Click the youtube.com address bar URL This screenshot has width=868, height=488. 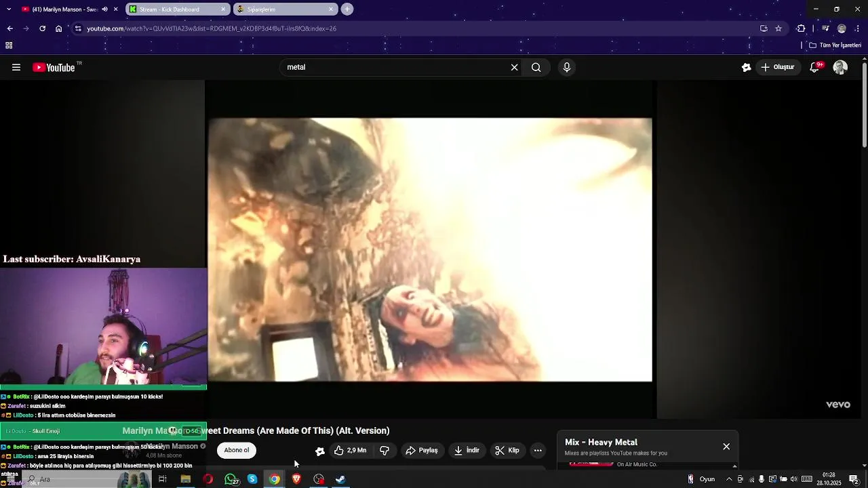click(x=212, y=28)
